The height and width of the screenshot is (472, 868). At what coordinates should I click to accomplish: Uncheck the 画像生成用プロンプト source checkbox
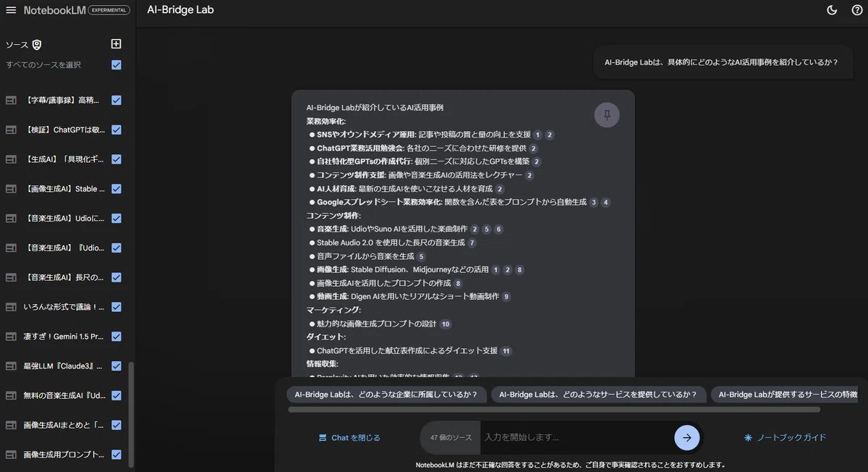click(x=116, y=455)
